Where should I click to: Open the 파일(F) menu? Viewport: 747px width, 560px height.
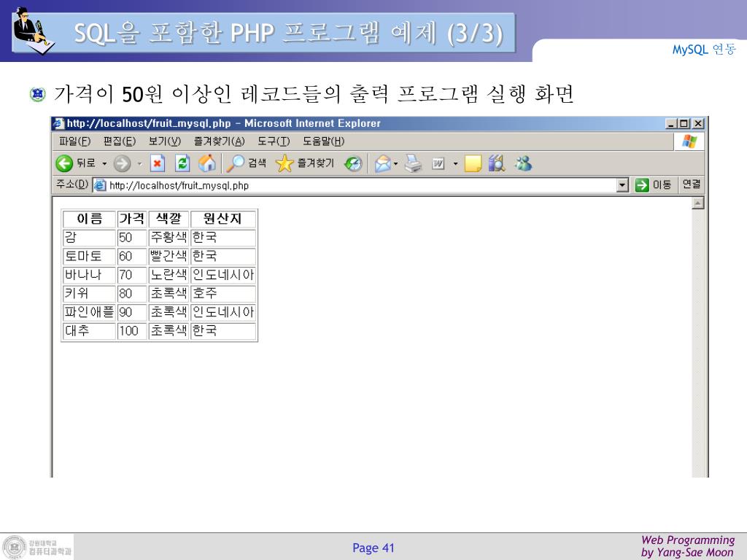coord(75,141)
